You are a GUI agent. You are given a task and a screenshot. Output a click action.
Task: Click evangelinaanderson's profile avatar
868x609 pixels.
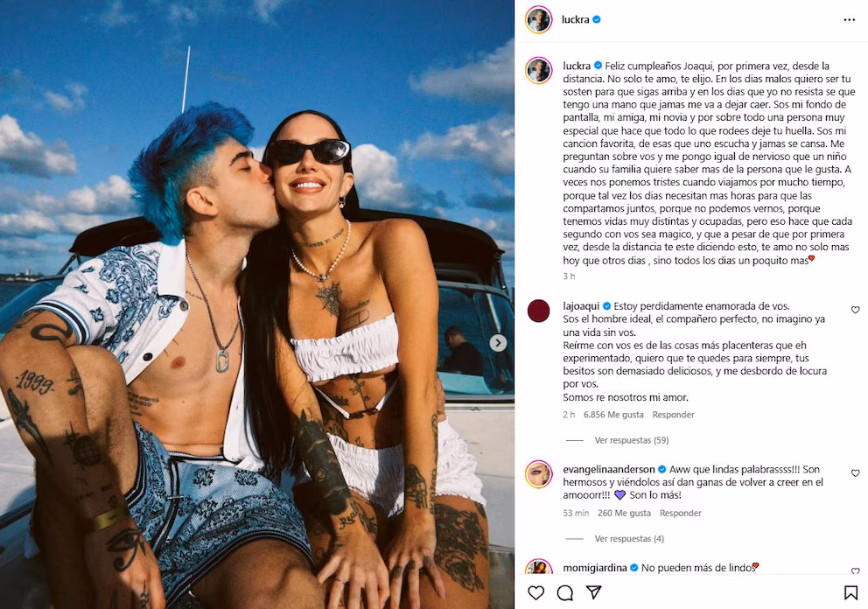click(539, 474)
